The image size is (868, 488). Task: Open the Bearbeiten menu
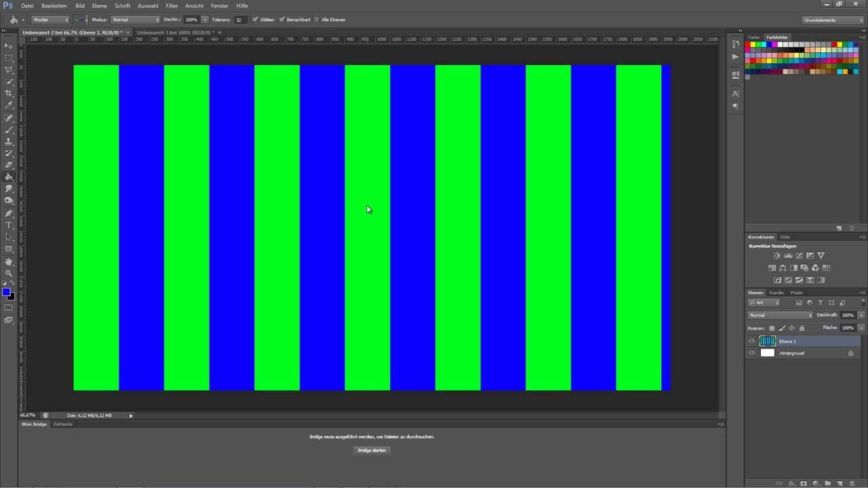pyautogui.click(x=54, y=5)
